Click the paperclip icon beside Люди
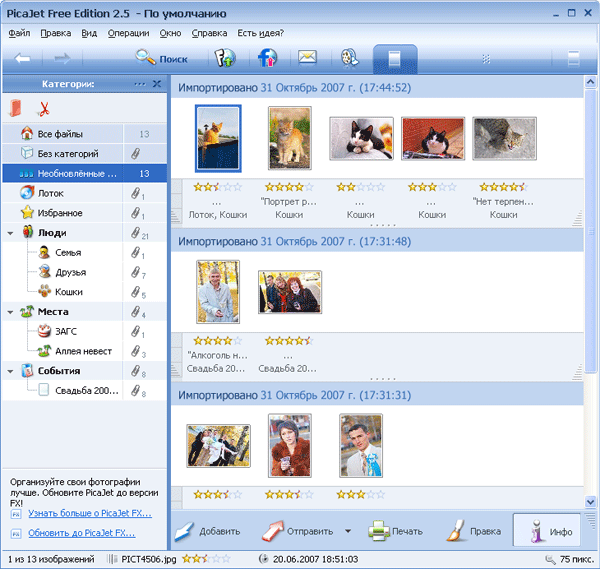This screenshot has height=569, width=600. 135,232
